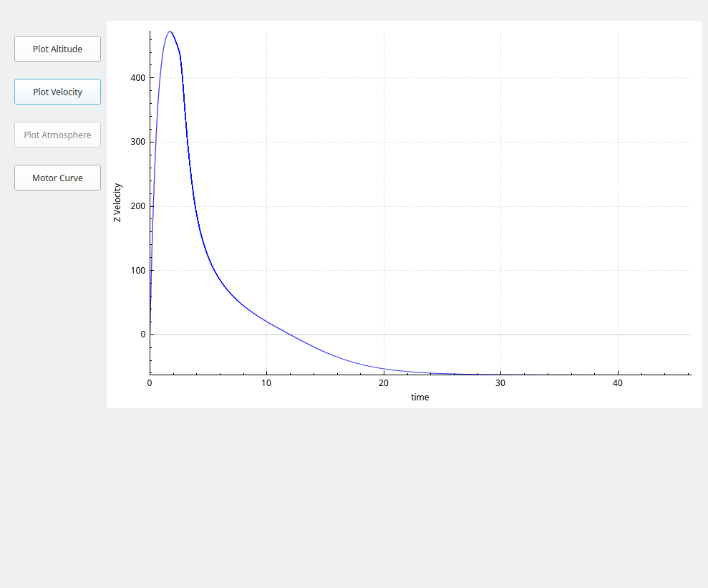The height and width of the screenshot is (588, 708).
Task: Click the 400 tick label on y-axis
Action: coord(137,77)
